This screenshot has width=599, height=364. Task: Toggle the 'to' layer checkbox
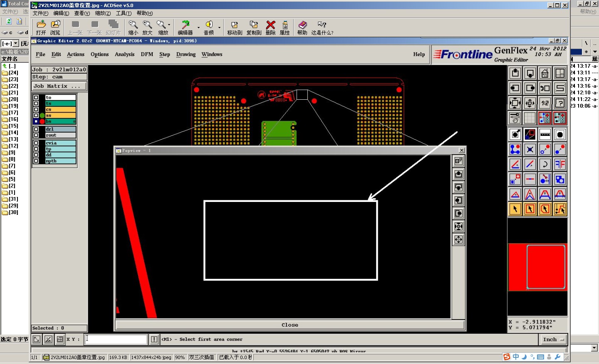click(x=36, y=98)
